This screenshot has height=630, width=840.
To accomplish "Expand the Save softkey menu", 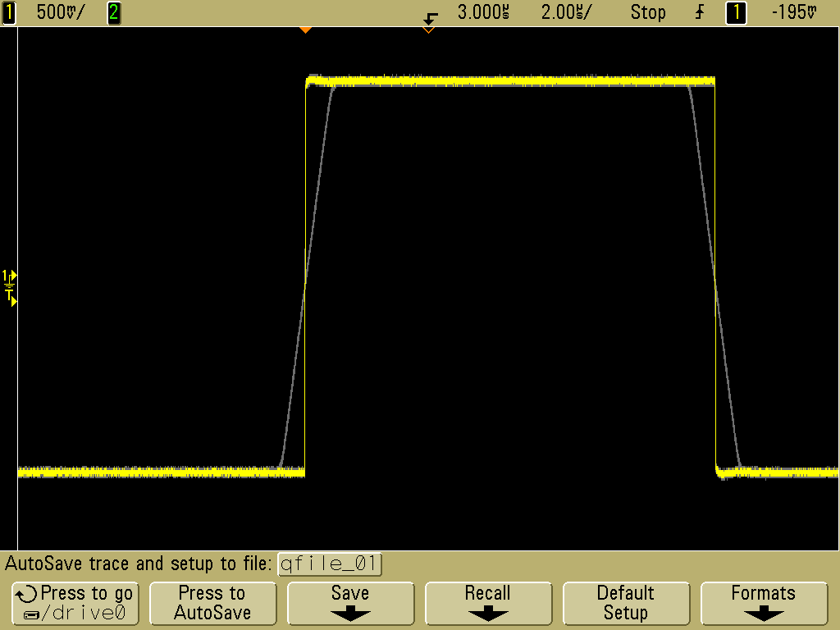I will (349, 603).
